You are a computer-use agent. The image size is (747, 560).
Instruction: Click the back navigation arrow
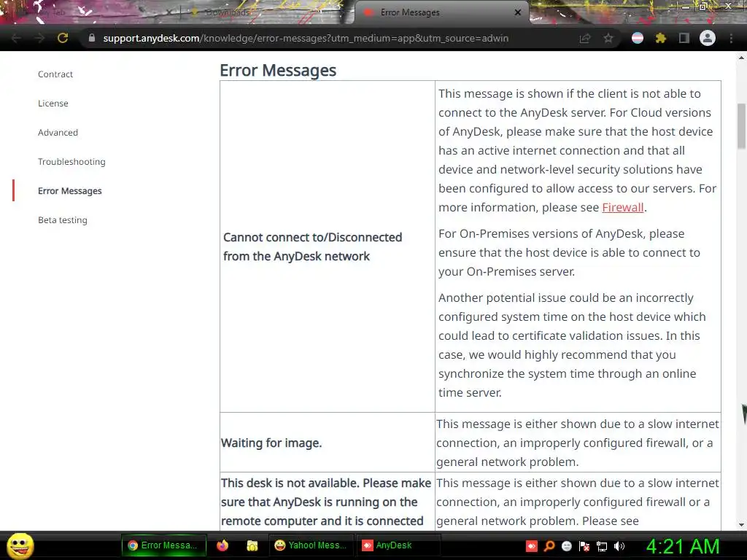click(x=16, y=38)
